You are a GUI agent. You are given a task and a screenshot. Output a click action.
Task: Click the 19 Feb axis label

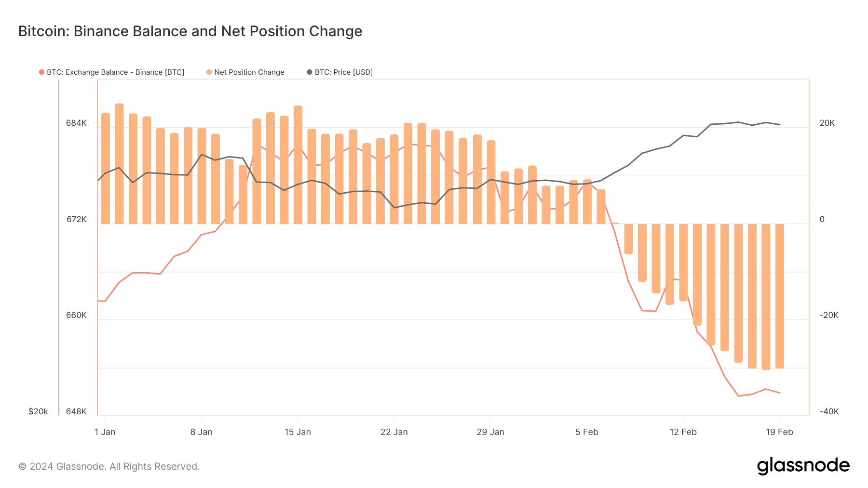point(779,432)
